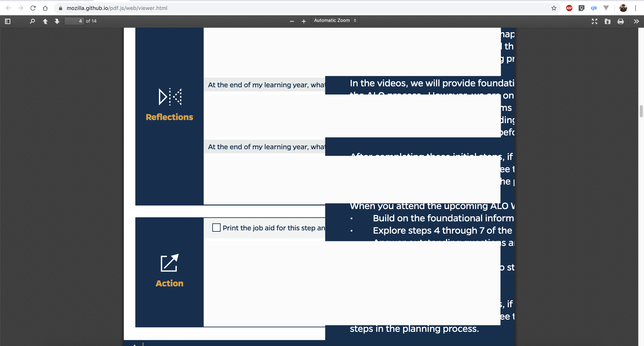Open a PDF file from disk

(608, 21)
